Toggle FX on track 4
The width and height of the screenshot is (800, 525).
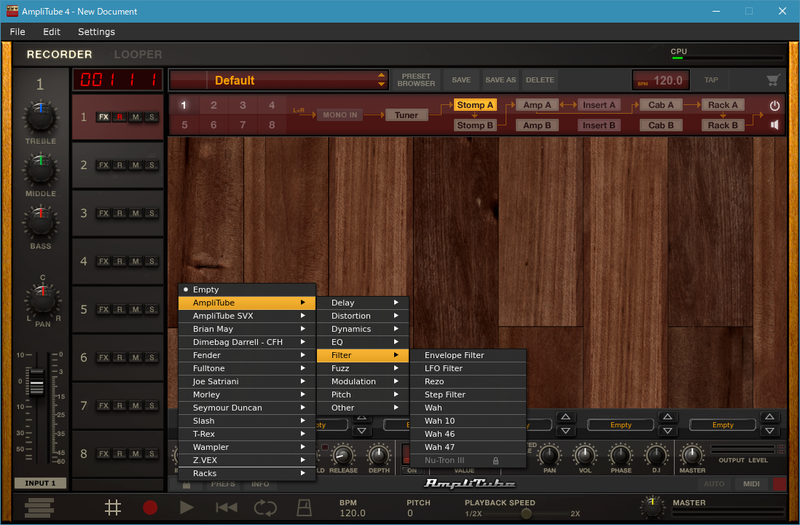(104, 262)
